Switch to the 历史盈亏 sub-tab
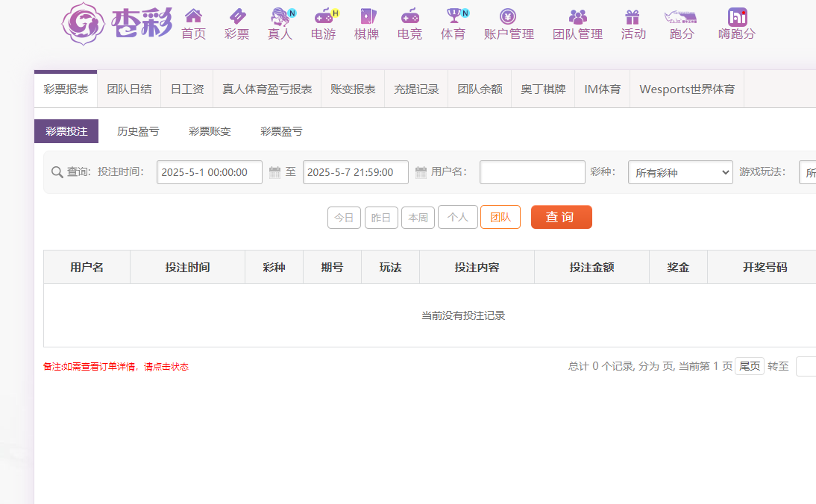The image size is (816, 504). pyautogui.click(x=138, y=131)
